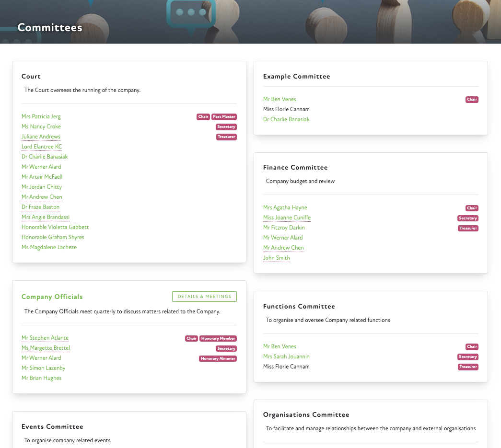Open Mrs Patricia Jerg's profile
Screen dimensions: 501x448
[41, 116]
